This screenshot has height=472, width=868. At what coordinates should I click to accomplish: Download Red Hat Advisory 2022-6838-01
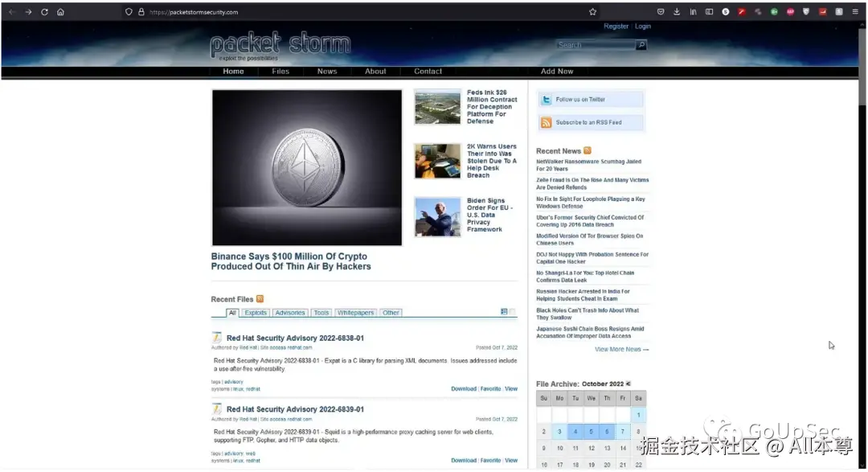click(464, 389)
